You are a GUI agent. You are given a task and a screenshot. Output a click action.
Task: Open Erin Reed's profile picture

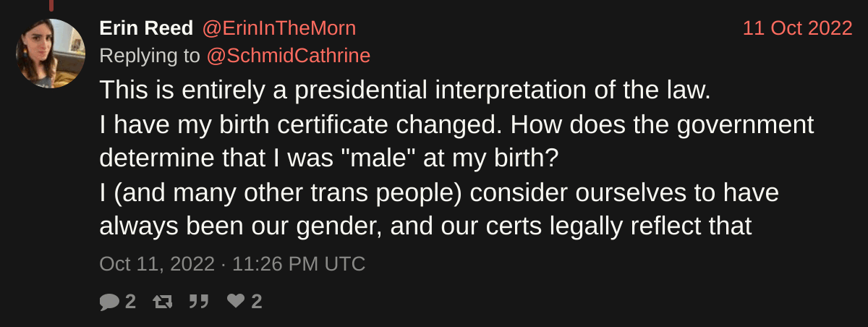pos(51,54)
